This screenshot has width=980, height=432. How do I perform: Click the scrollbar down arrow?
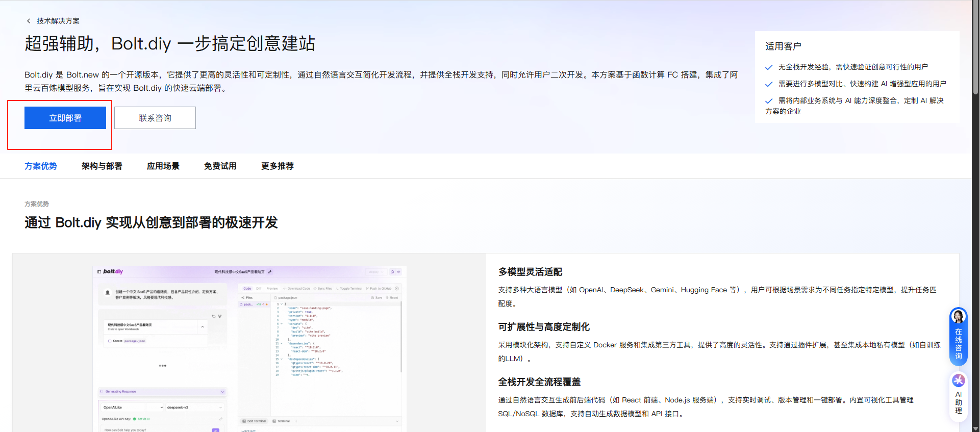click(x=976, y=429)
